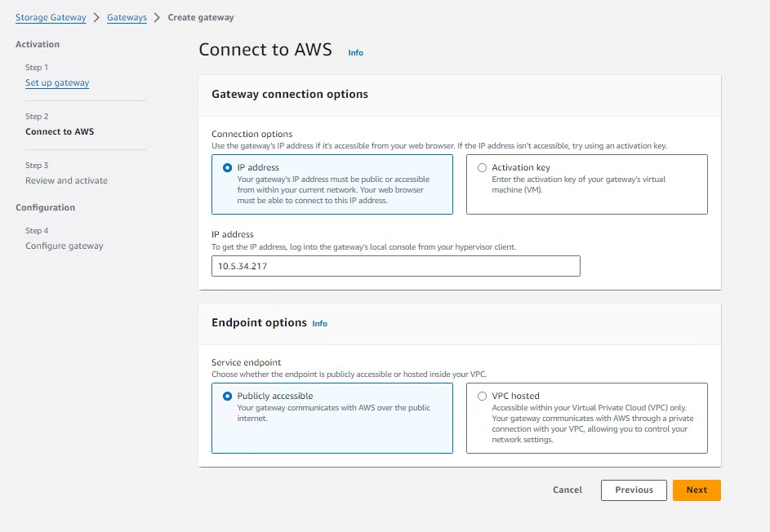
Task: Open Info link next to Endpoint options
Action: tap(320, 323)
